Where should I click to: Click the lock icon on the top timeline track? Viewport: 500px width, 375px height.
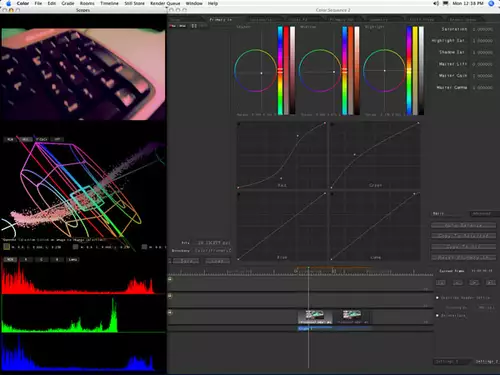(170, 279)
